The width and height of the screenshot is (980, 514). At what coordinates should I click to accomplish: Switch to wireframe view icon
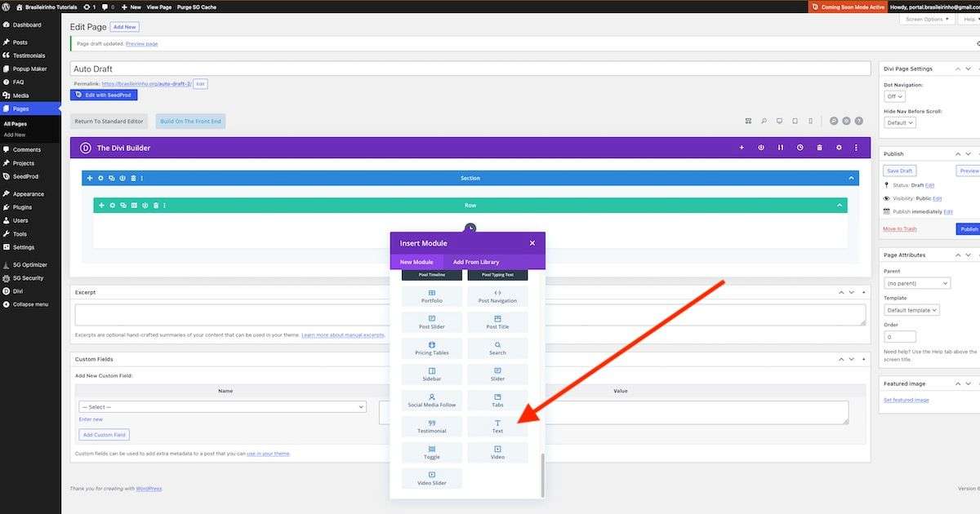pyautogui.click(x=747, y=121)
